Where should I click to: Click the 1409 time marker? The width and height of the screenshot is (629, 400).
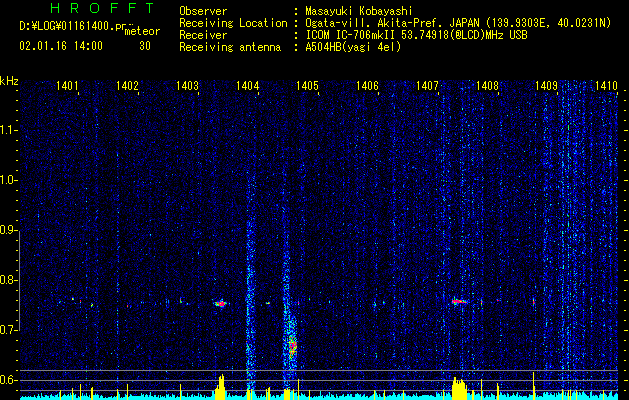coord(547,85)
